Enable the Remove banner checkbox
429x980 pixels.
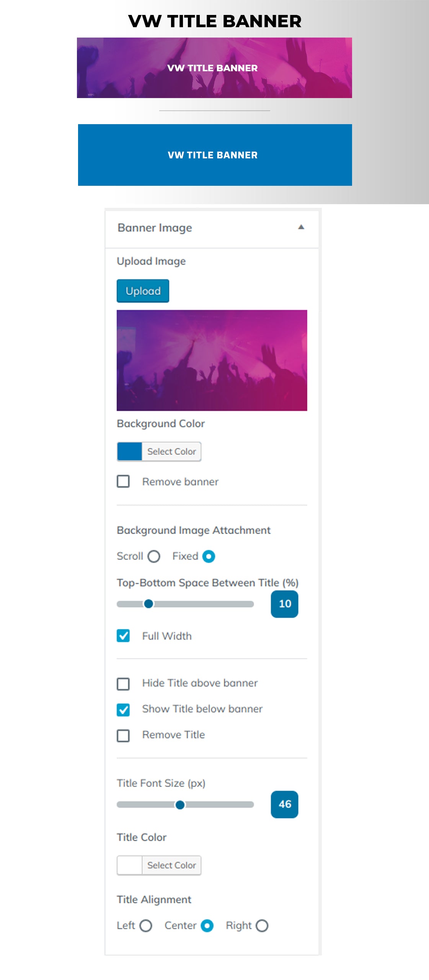click(x=123, y=482)
